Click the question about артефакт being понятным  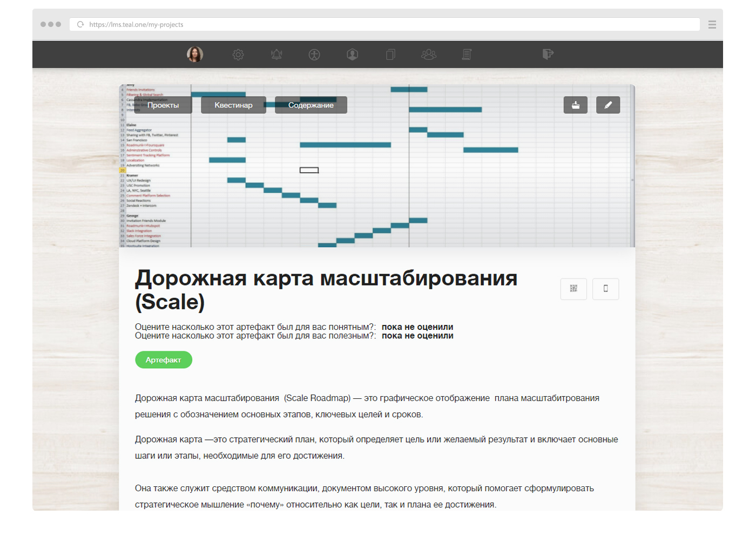click(255, 327)
